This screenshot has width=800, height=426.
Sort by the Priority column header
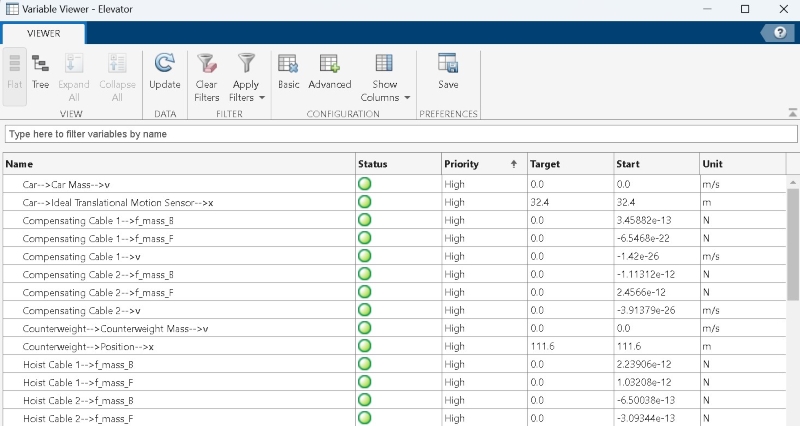click(x=480, y=164)
